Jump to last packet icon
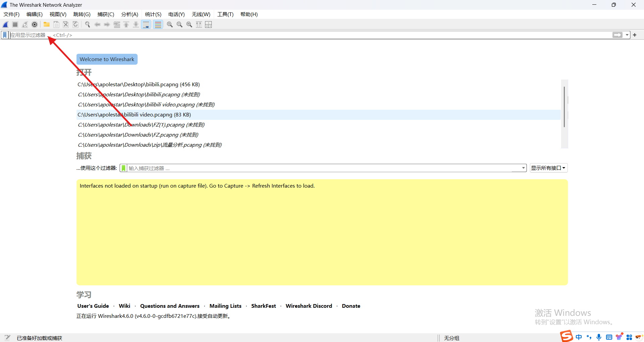 point(136,25)
